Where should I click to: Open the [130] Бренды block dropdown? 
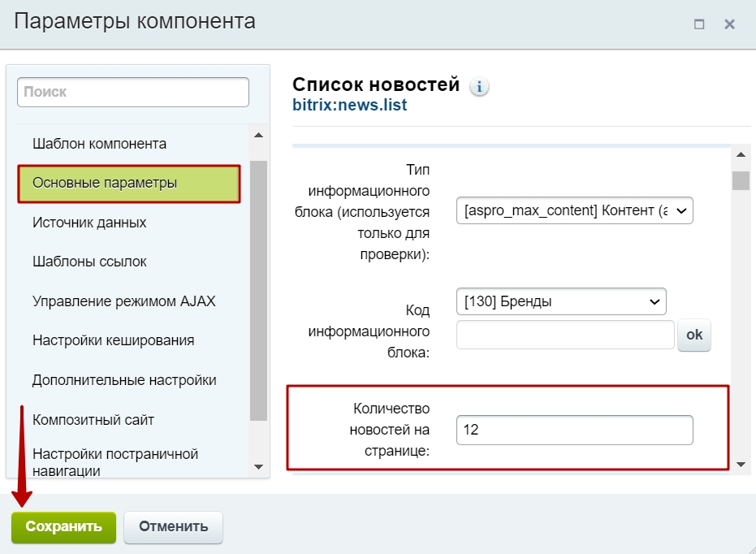tap(560, 301)
